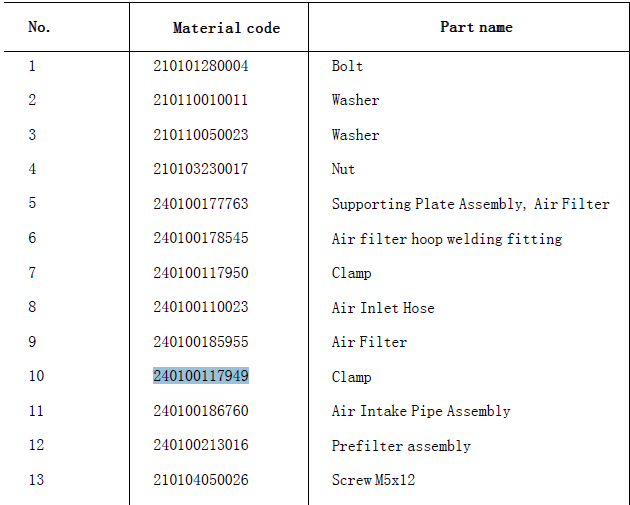Select Air Intake Pipe Assembly text
The height and width of the screenshot is (505, 630).
(421, 411)
